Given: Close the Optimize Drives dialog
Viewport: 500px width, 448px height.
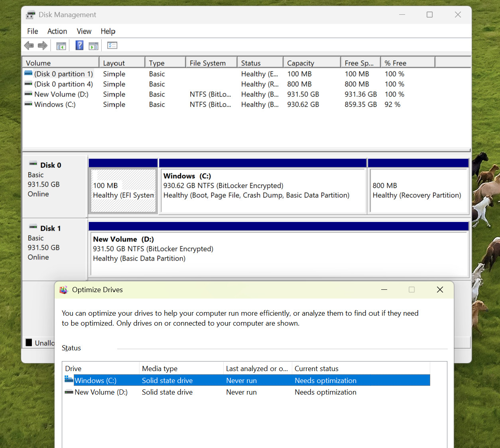Looking at the screenshot, I should 440,290.
